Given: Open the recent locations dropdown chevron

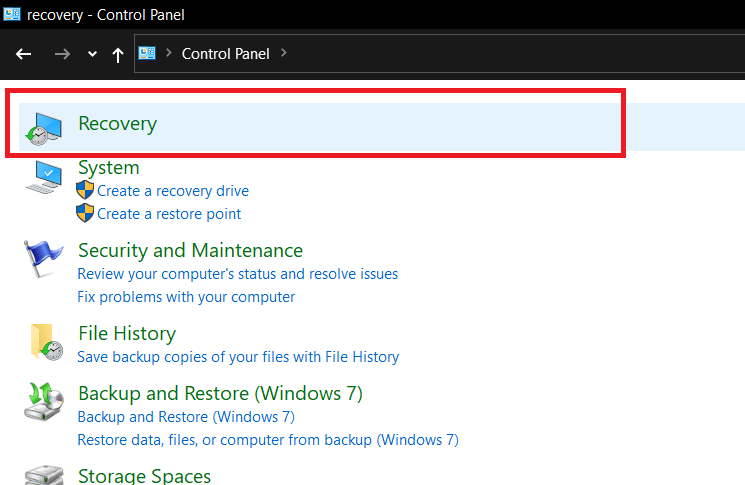Looking at the screenshot, I should [93, 54].
